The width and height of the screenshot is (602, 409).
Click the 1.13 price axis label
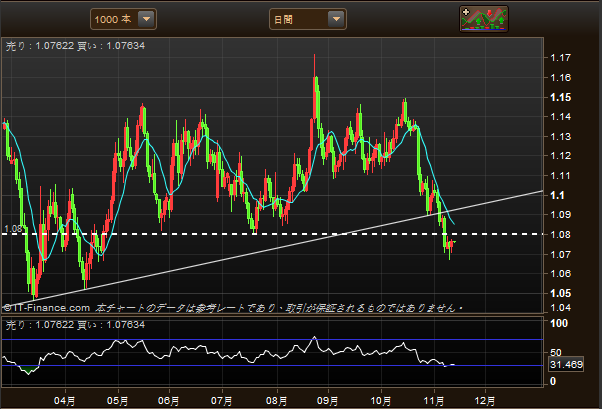(x=561, y=137)
